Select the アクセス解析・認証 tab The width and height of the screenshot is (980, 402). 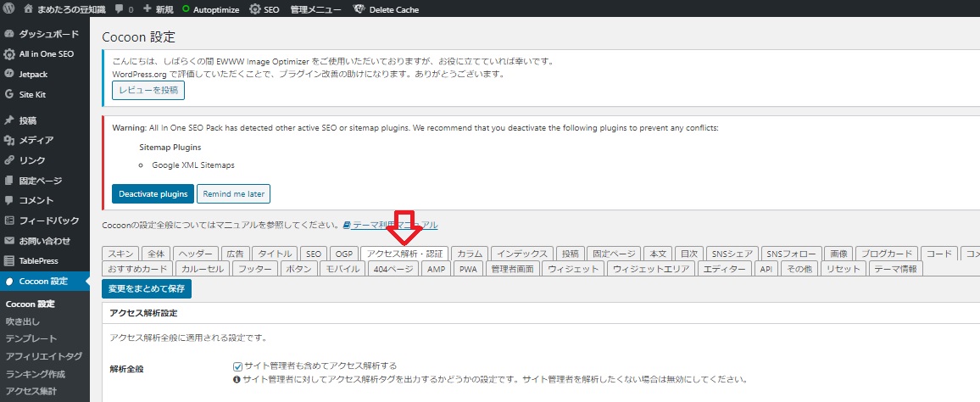(x=405, y=254)
